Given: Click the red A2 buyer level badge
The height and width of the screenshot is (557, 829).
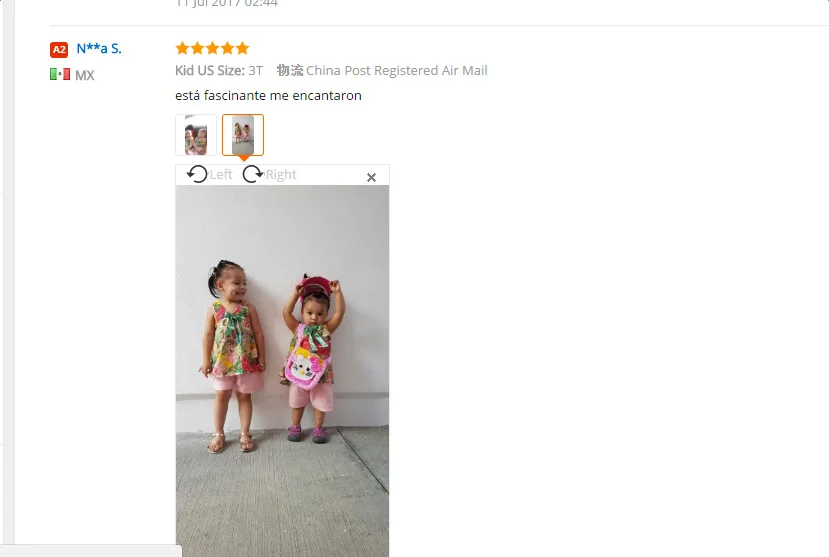Looking at the screenshot, I should click(x=59, y=50).
